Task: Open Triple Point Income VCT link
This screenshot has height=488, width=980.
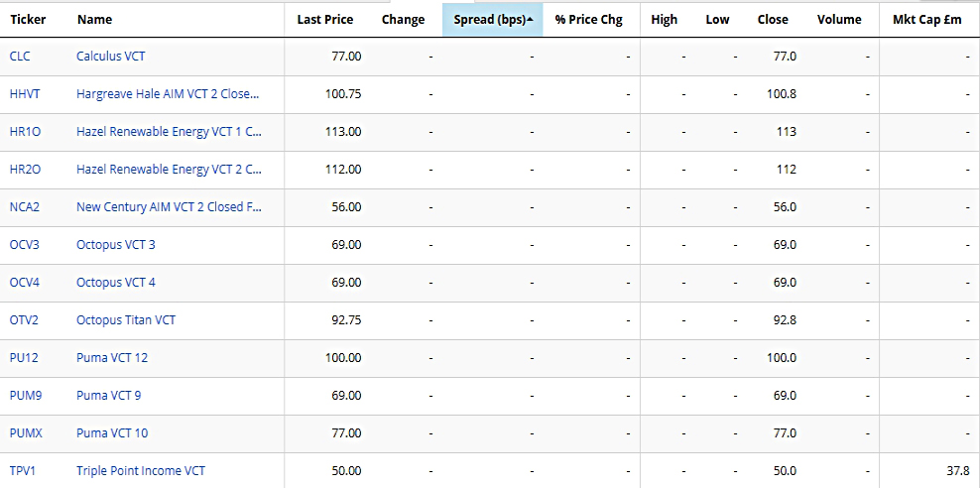Action: click(x=141, y=470)
